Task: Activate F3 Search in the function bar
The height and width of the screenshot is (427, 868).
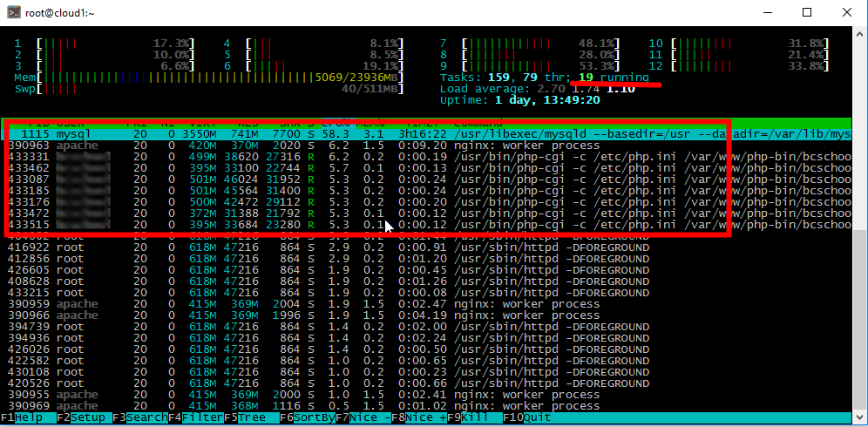Action: 140,417
